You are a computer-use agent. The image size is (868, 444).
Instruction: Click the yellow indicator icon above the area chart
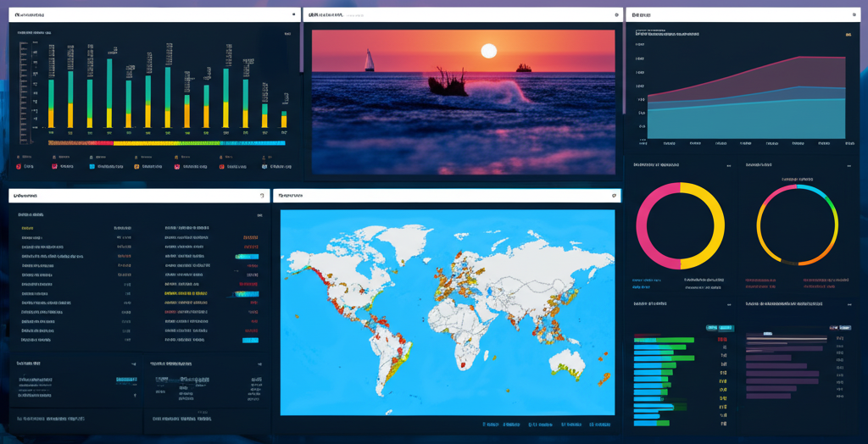(848, 35)
